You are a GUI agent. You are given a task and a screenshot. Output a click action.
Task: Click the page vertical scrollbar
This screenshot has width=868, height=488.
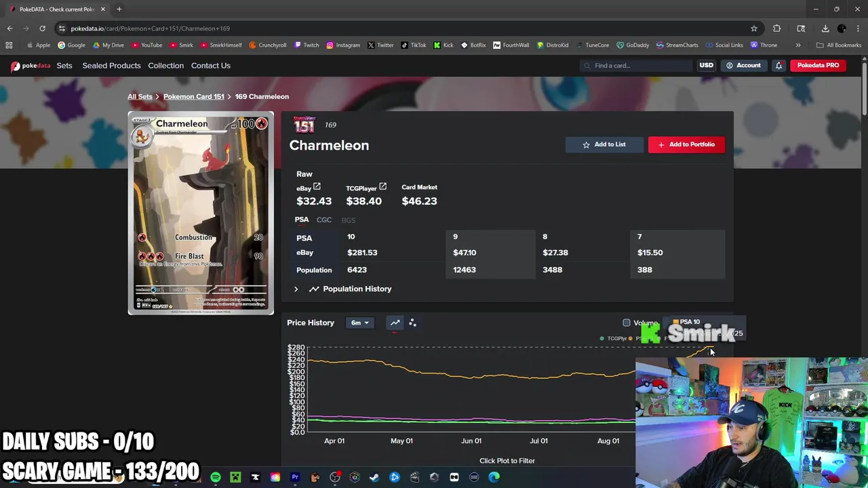pyautogui.click(x=864, y=88)
